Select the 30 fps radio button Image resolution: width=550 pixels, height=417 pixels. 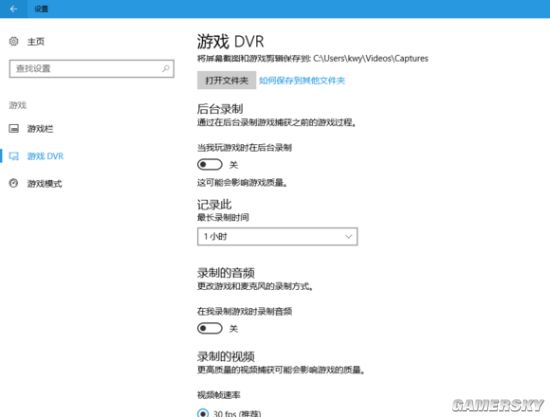point(203,412)
